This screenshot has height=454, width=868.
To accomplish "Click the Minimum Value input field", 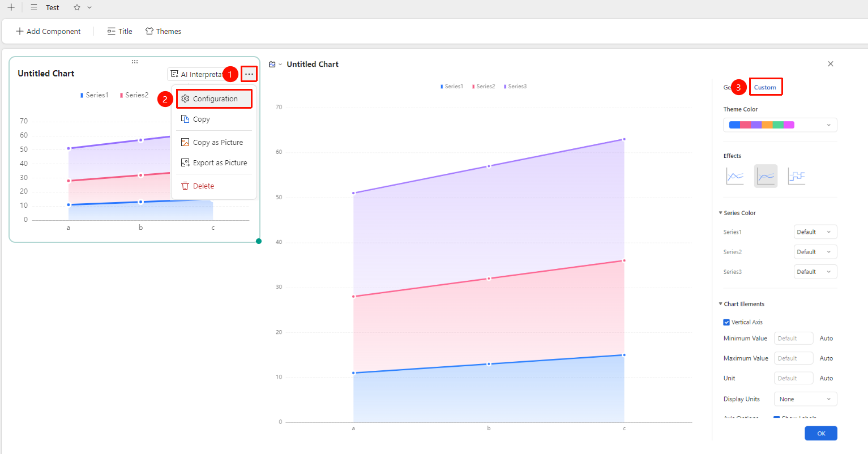I will (x=793, y=339).
